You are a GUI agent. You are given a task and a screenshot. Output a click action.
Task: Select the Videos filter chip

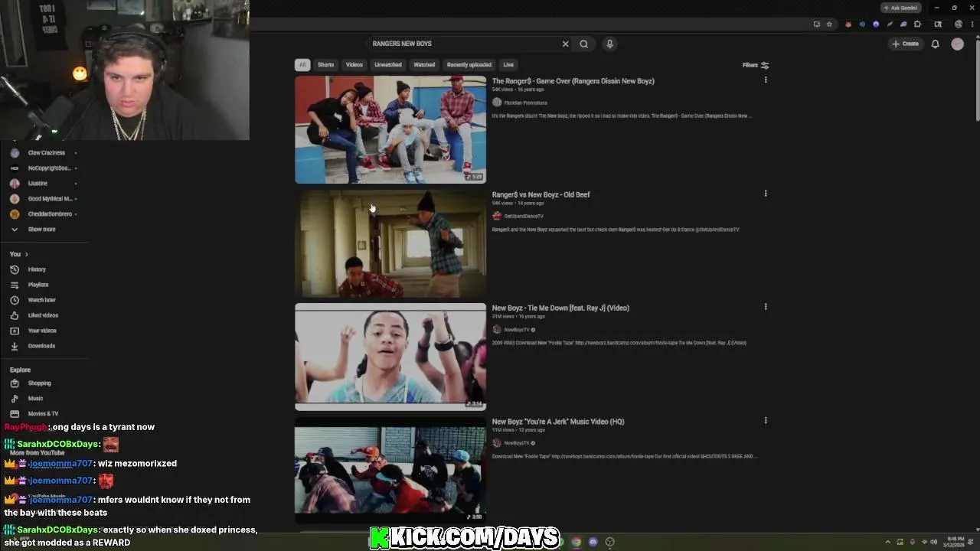point(354,65)
